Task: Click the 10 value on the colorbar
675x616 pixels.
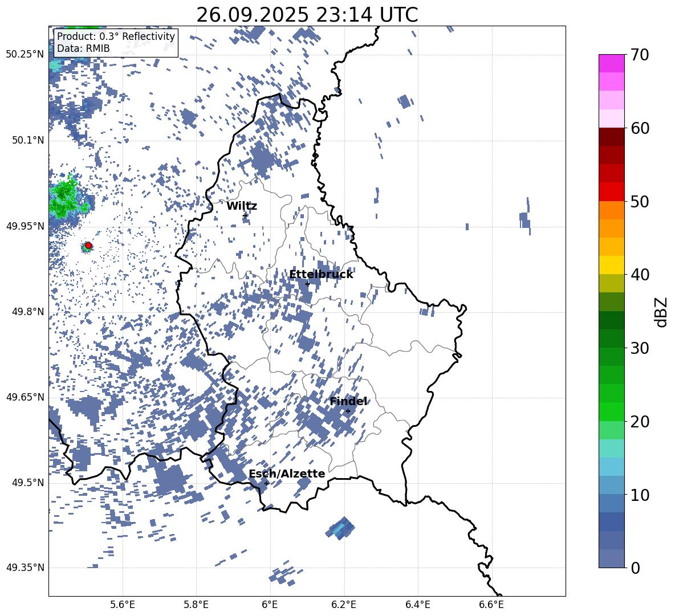Action: click(x=640, y=495)
